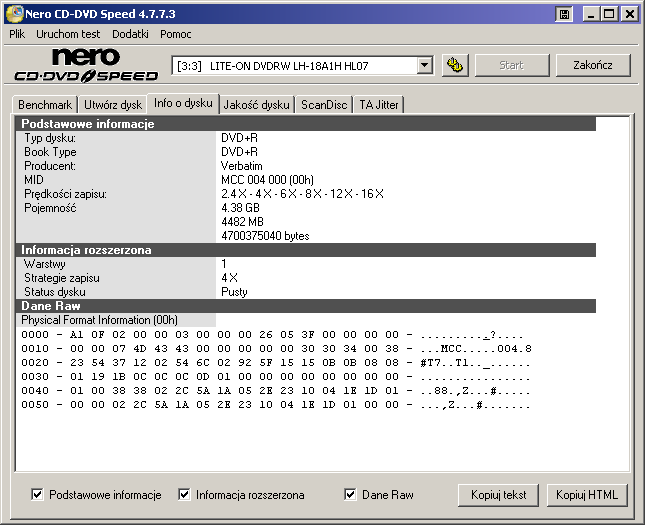
Task: Click the 4700375040 bytes value
Action: [x=265, y=236]
